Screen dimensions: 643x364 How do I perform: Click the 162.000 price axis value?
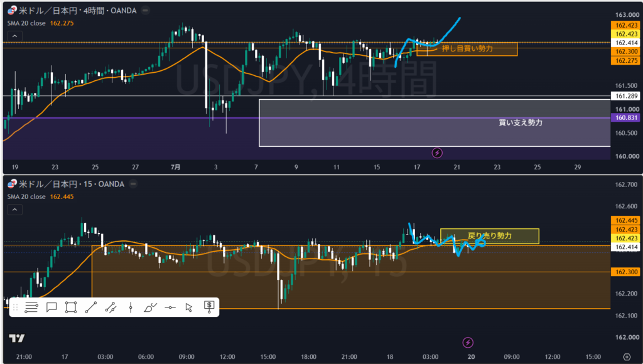click(627, 338)
